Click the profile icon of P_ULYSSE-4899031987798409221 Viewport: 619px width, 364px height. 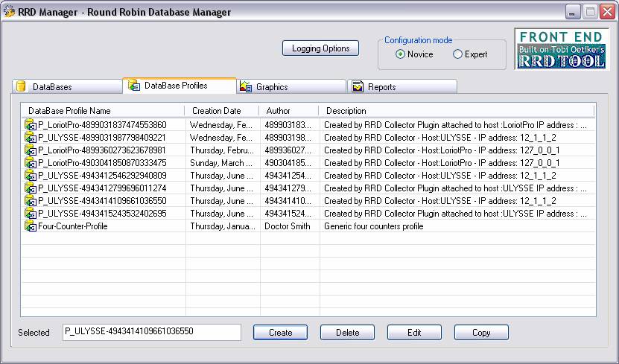coord(31,138)
